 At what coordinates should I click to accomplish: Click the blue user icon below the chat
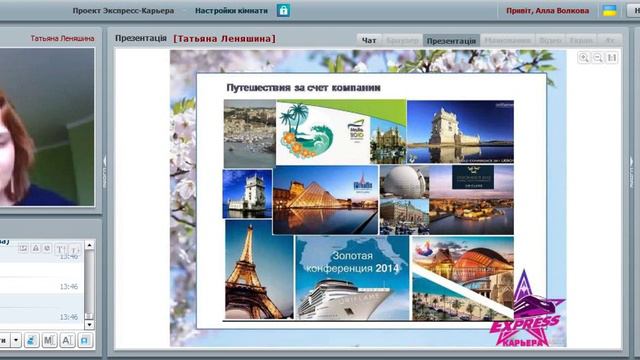(31, 340)
